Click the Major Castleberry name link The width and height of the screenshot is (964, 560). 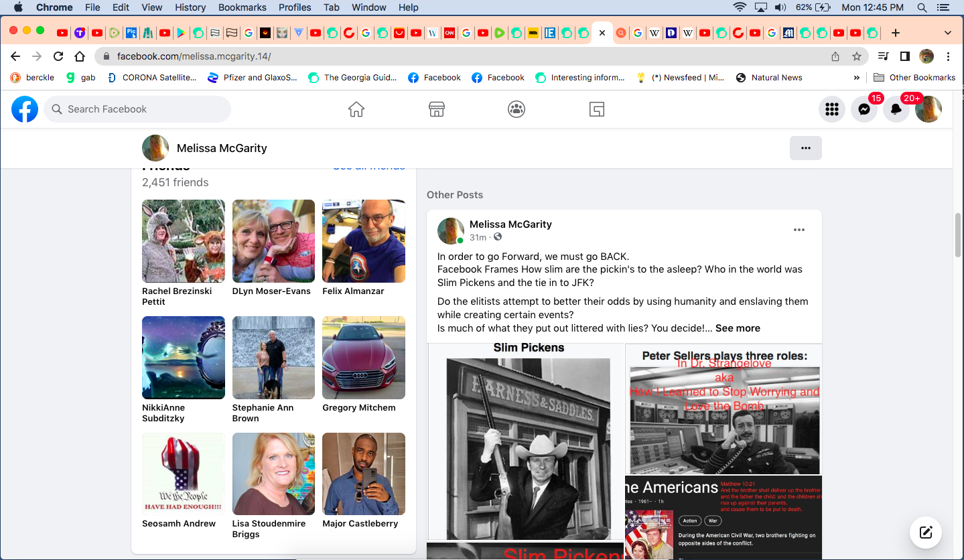coord(360,524)
